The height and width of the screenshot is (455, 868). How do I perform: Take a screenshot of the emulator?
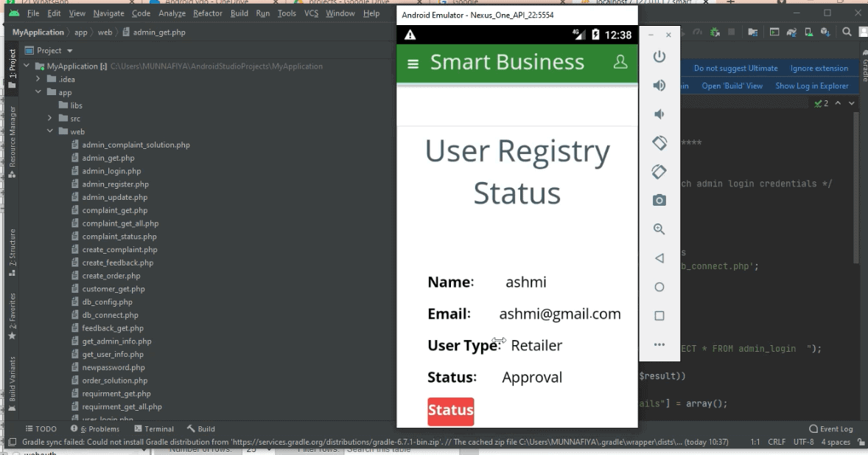click(x=658, y=200)
